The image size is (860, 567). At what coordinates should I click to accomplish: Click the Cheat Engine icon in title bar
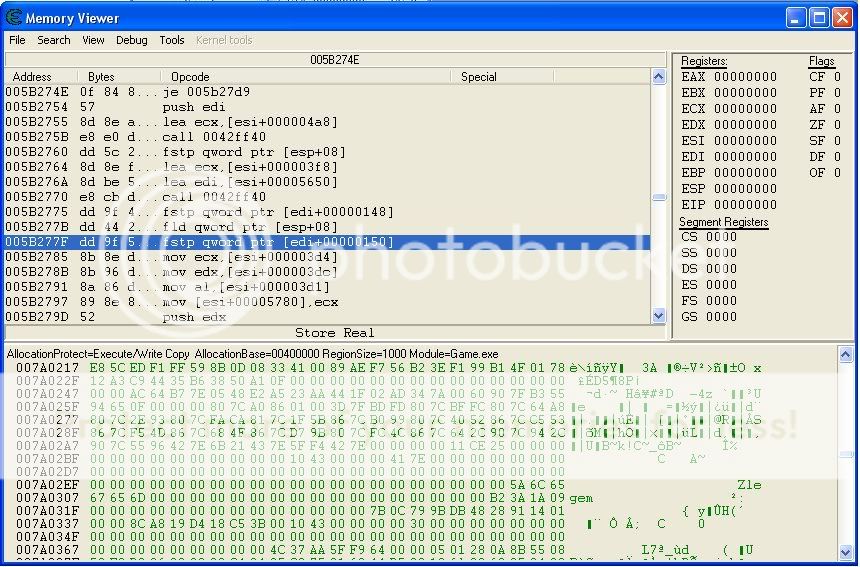[12, 17]
